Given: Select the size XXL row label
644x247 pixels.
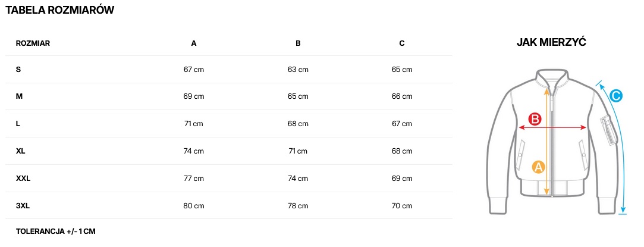Looking at the screenshot, I should pyautogui.click(x=23, y=179).
